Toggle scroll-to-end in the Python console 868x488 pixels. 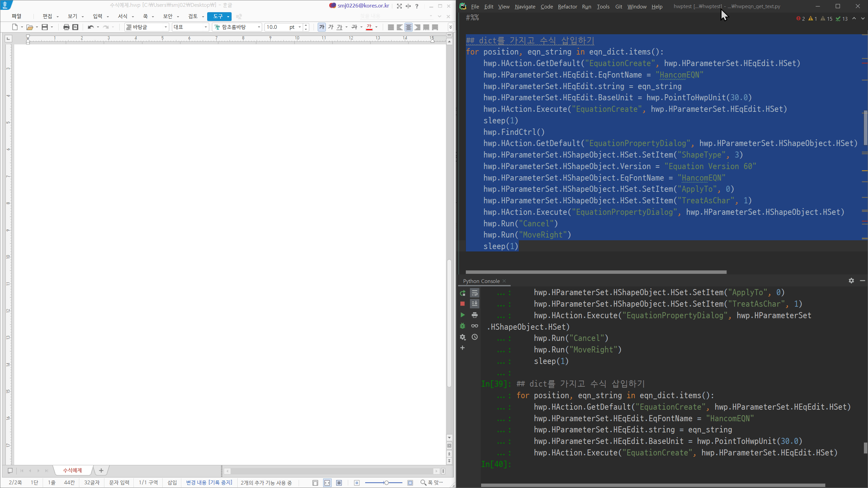[x=475, y=304]
